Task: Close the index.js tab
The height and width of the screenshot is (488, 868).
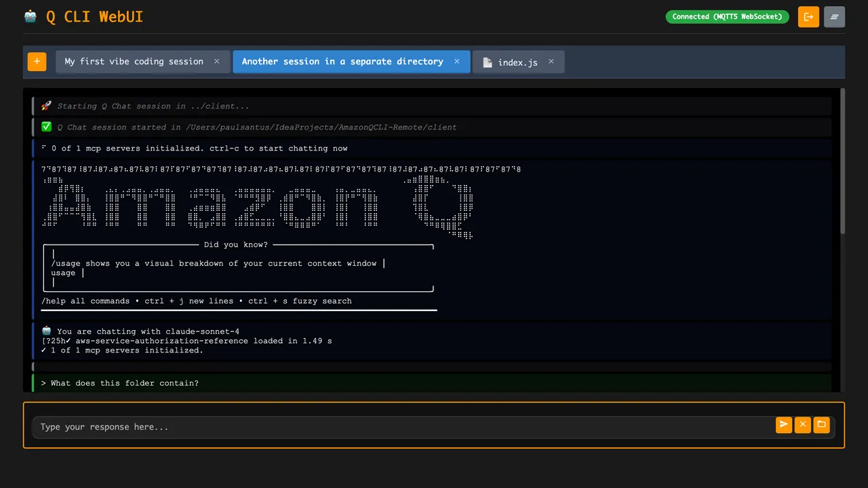Action: (x=551, y=62)
